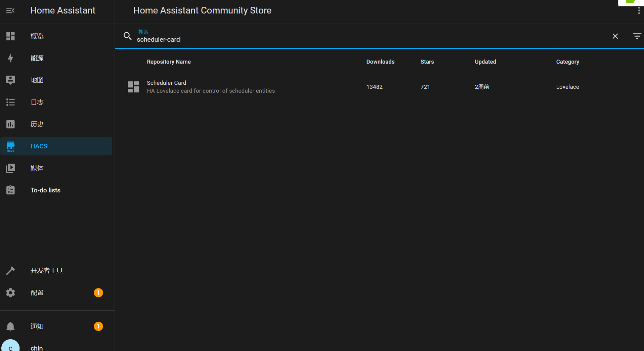Click the Scheduler Card repository icon
The height and width of the screenshot is (351, 644).
(x=133, y=87)
